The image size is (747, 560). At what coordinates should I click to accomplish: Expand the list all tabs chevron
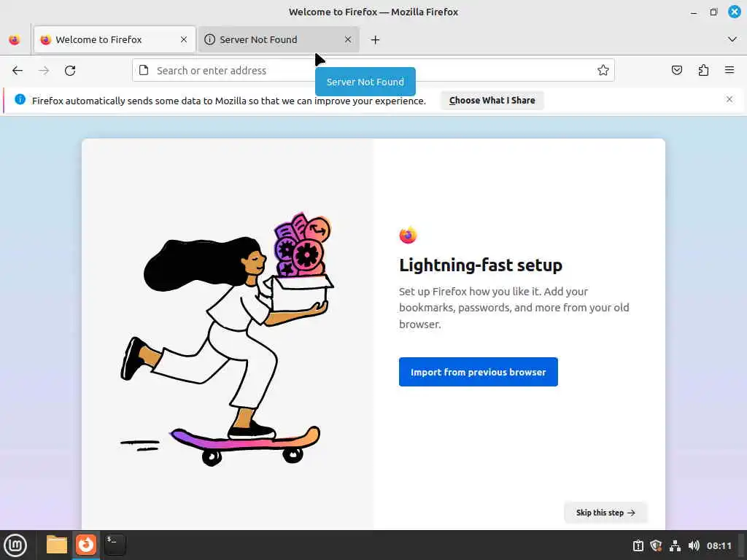(732, 39)
